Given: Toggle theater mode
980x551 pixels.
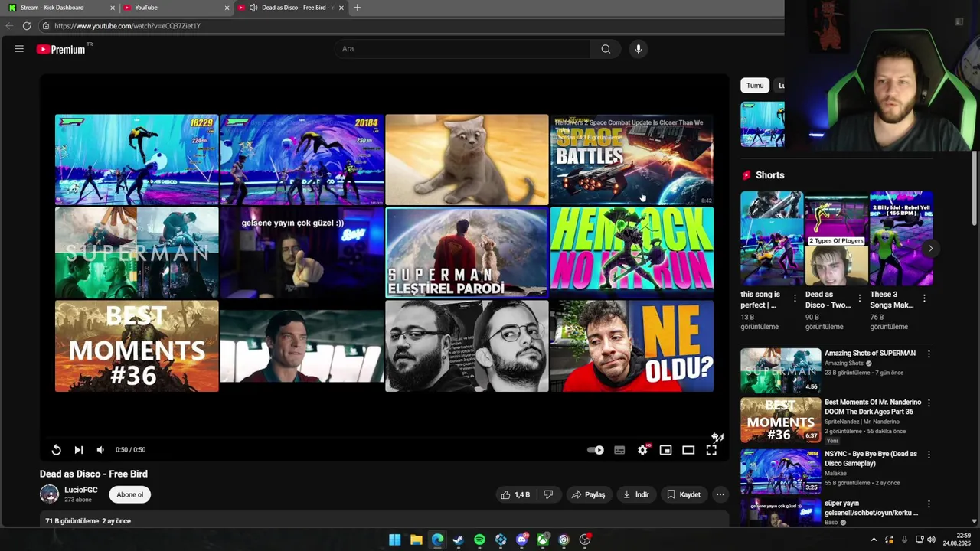Looking at the screenshot, I should click(688, 450).
